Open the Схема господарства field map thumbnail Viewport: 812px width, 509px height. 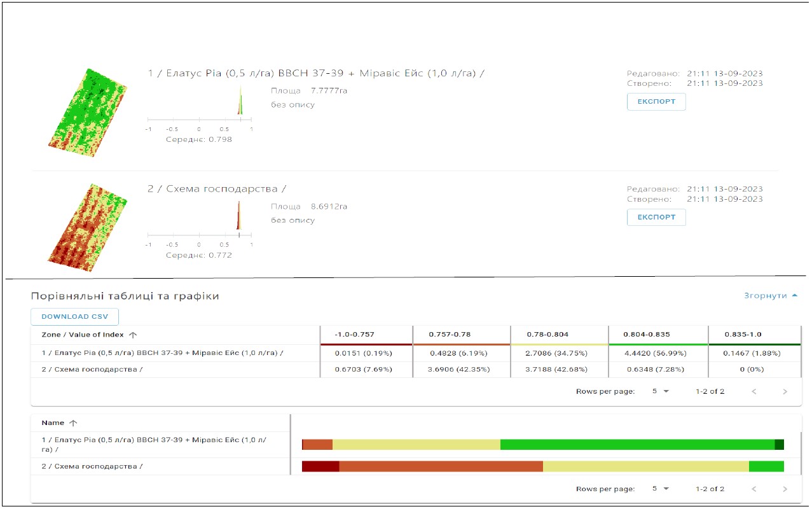87,227
